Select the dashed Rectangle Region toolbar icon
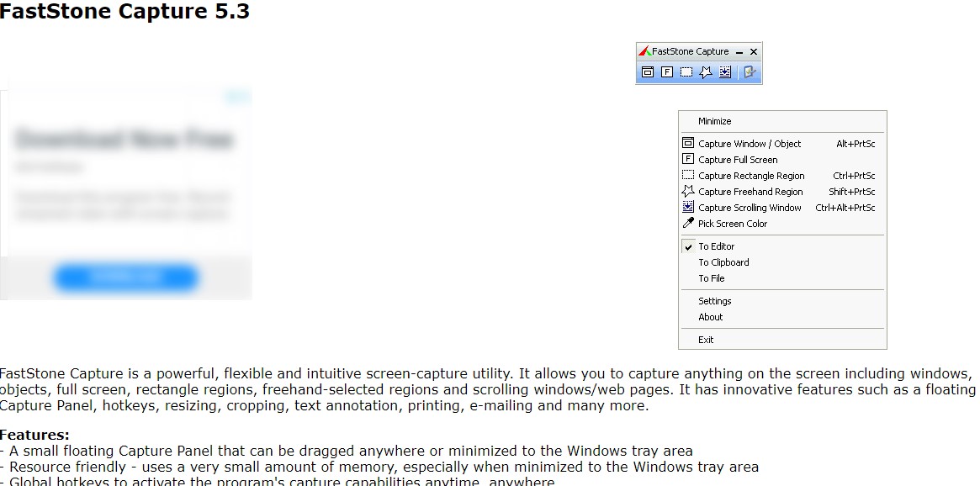 click(686, 72)
